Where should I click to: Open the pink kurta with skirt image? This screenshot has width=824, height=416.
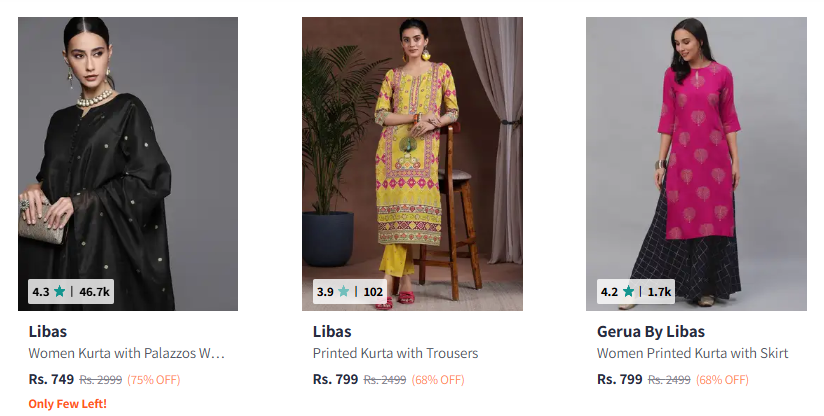[x=696, y=150]
